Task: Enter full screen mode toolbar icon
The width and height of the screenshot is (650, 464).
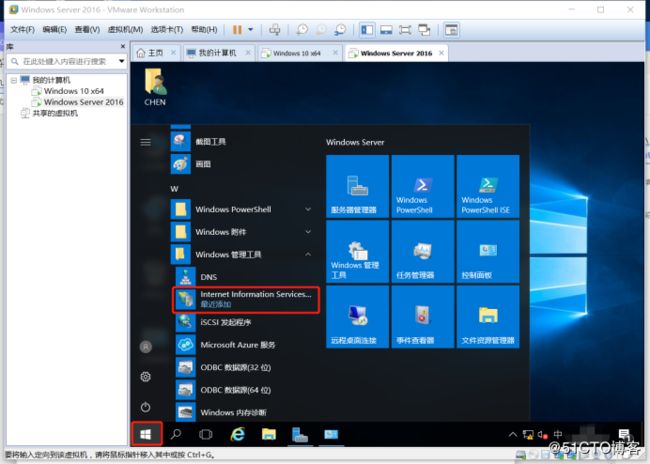Action: 405,30
